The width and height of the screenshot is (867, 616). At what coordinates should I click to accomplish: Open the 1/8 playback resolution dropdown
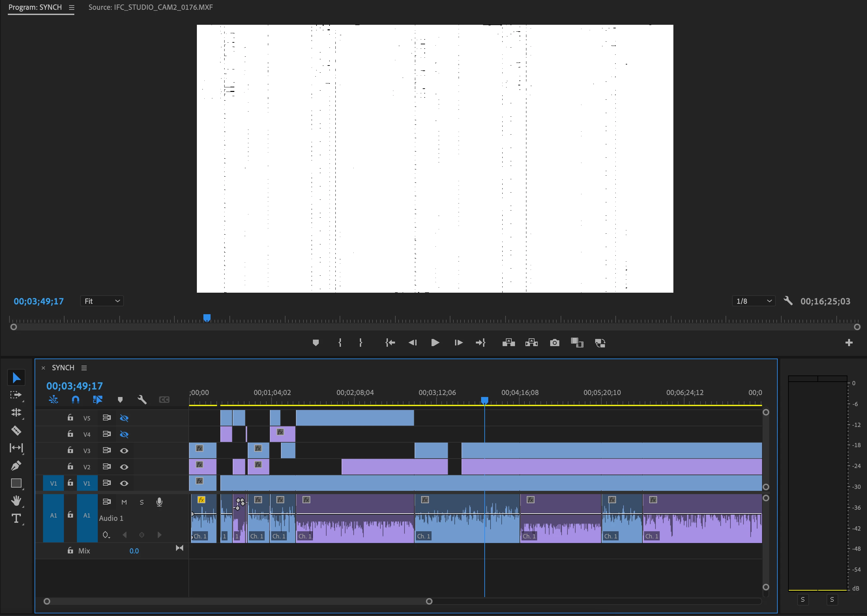pos(753,301)
